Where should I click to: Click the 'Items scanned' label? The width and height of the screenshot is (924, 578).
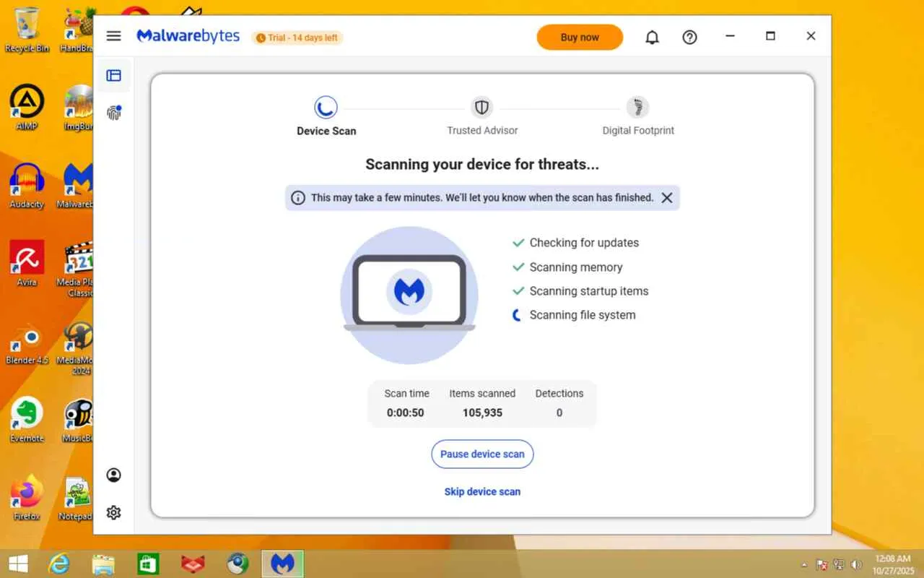point(482,394)
